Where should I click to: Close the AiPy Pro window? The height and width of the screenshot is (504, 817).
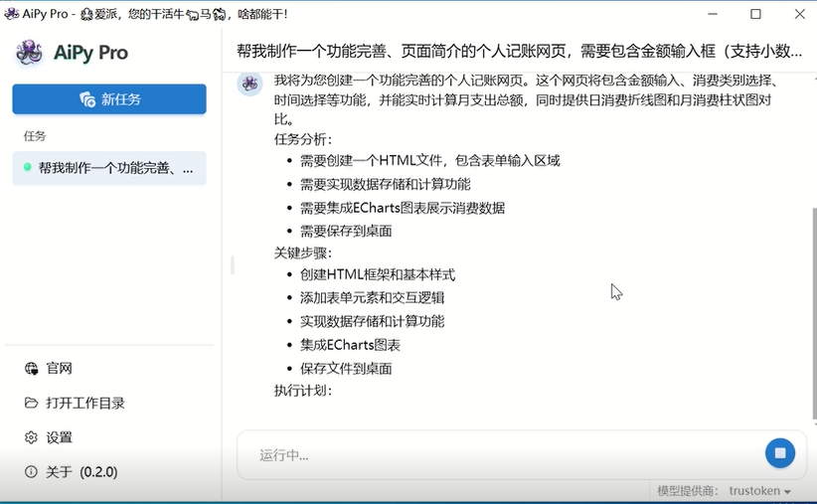pos(800,14)
